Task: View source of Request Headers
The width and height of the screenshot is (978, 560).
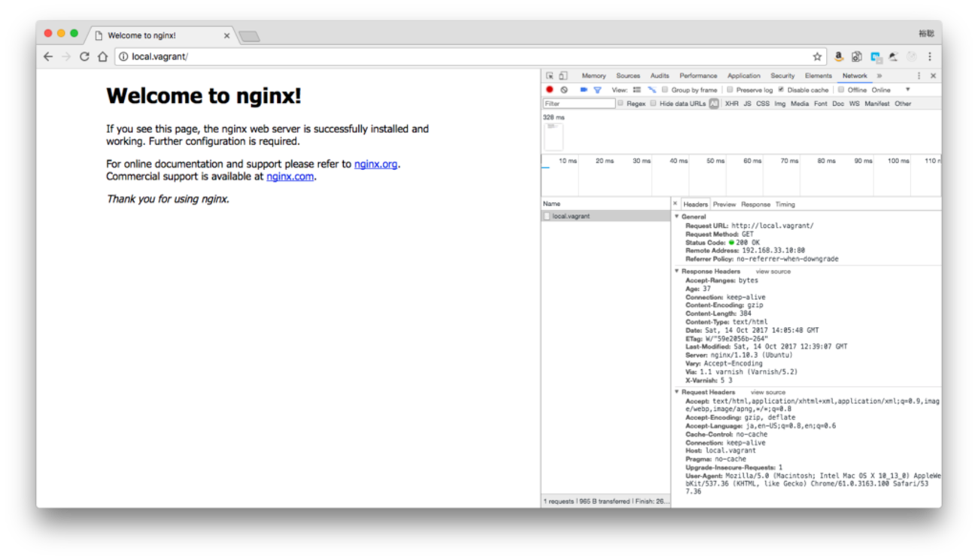Action: point(767,392)
